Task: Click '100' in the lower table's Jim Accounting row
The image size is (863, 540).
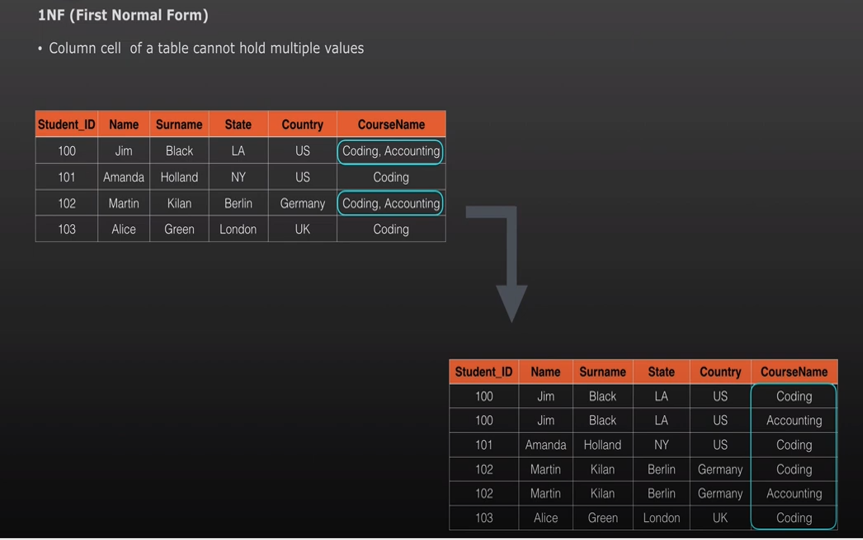Action: [x=484, y=421]
